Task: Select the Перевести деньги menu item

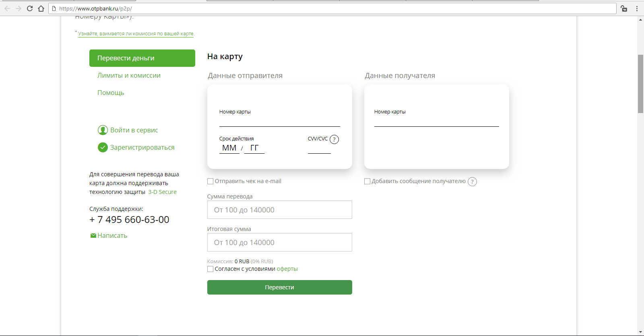Action: click(142, 58)
